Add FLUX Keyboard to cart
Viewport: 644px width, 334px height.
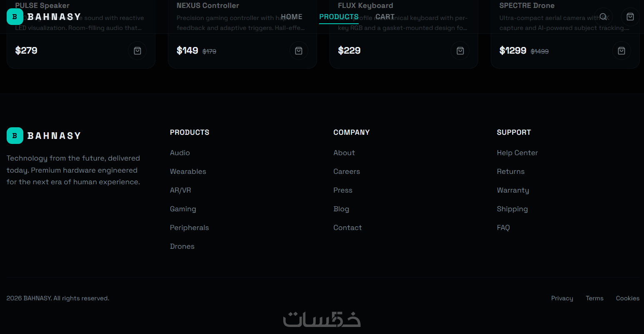click(x=460, y=51)
